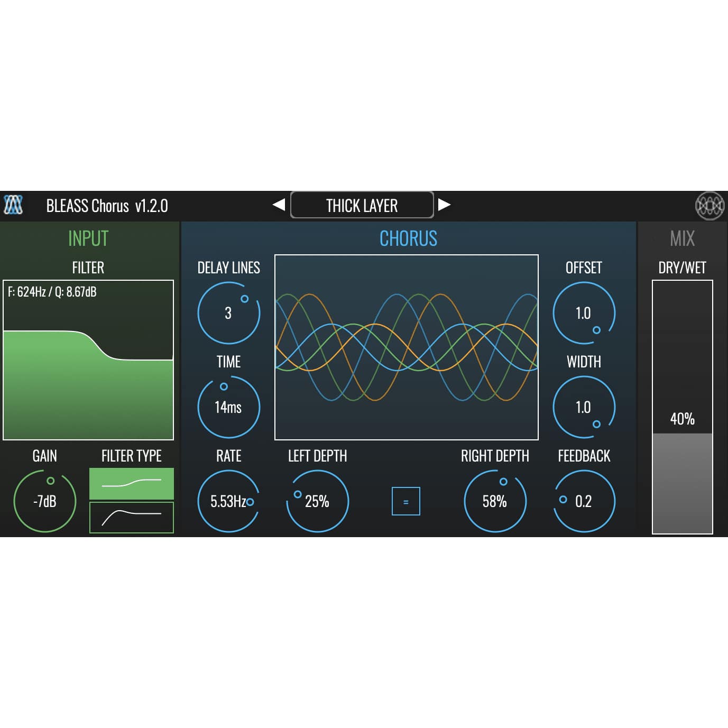Click the RATE label
This screenshot has height=728, width=728.
pyautogui.click(x=228, y=456)
